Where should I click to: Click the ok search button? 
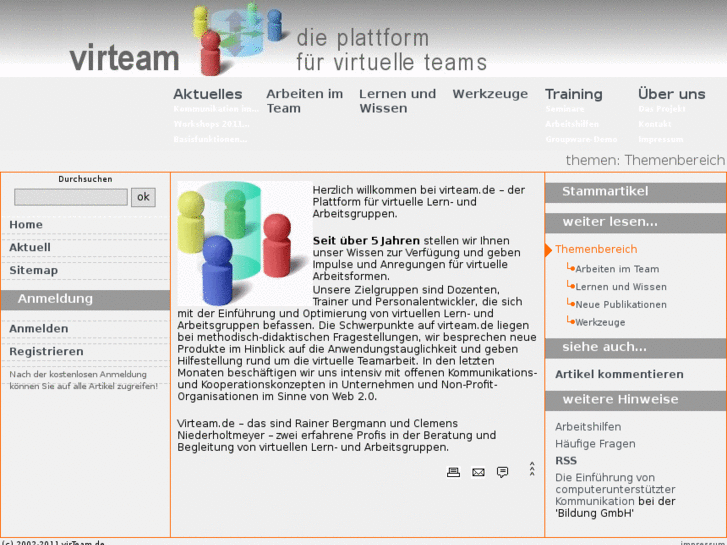point(143,197)
